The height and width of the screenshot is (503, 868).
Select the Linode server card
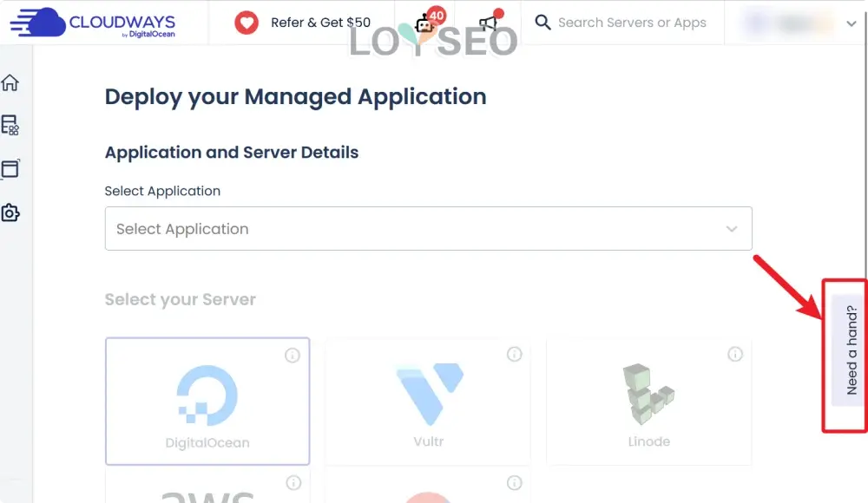pos(648,402)
